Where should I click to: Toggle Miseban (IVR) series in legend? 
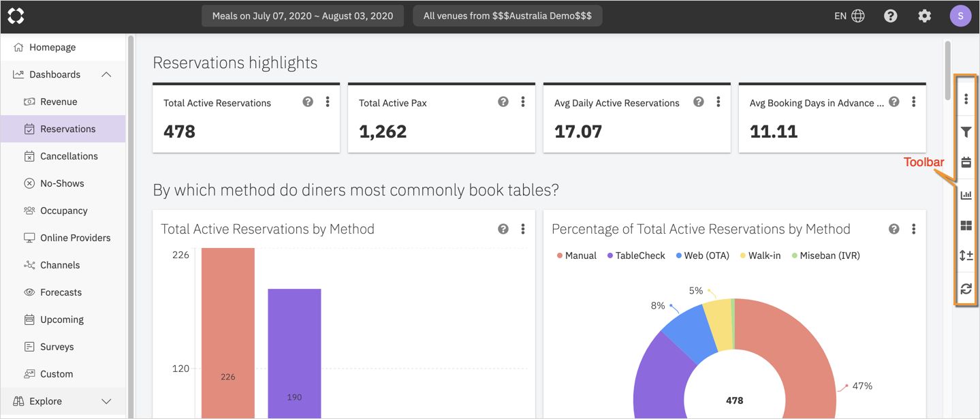[825, 255]
